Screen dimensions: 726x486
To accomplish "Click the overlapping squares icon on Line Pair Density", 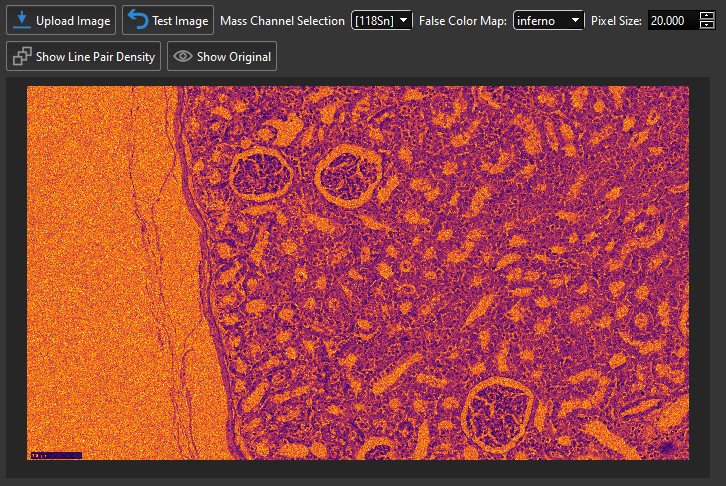I will coord(22,56).
